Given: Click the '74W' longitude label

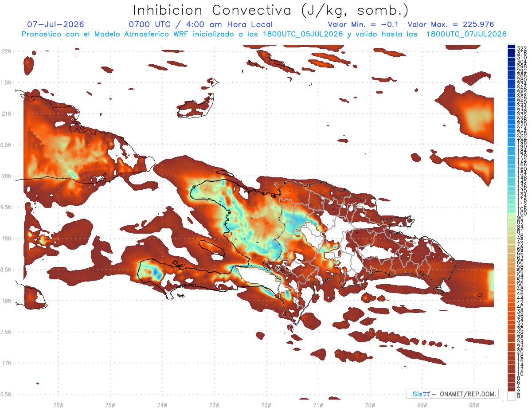Looking at the screenshot, I should pyautogui.click(x=162, y=405).
